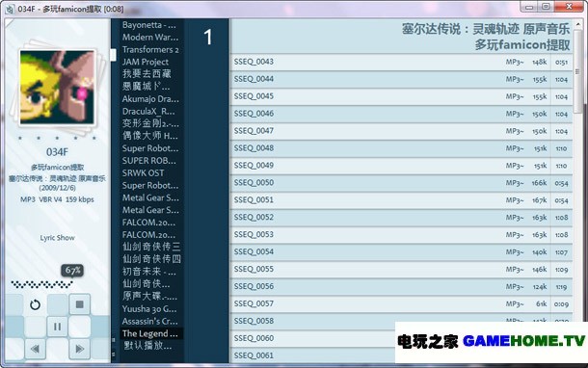The height and width of the screenshot is (368, 588).
Task: Select track SSEQ_0050 in the list
Action: (x=401, y=183)
